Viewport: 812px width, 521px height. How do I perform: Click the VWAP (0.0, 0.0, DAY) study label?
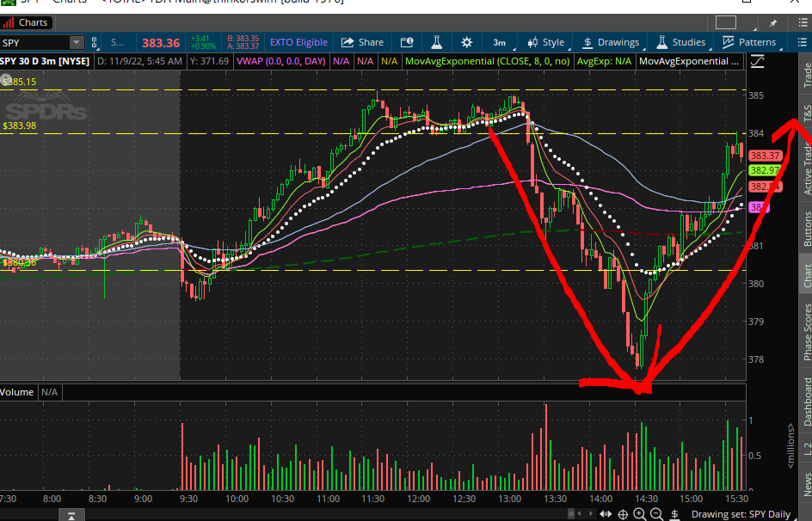[281, 62]
